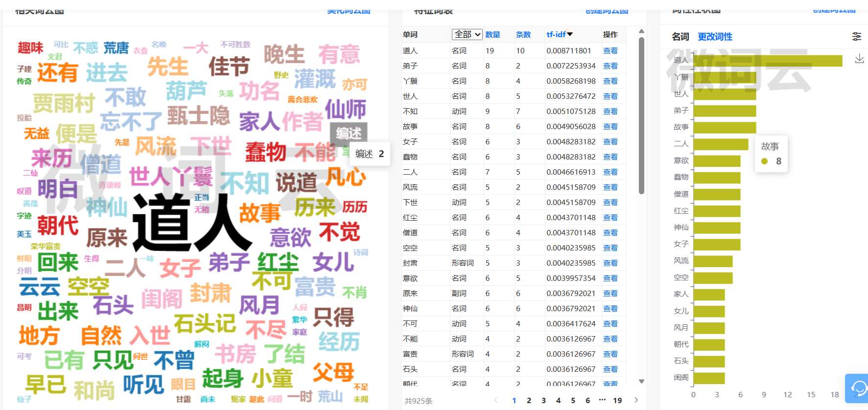Go to page 4
868x410 pixels.
558,400
